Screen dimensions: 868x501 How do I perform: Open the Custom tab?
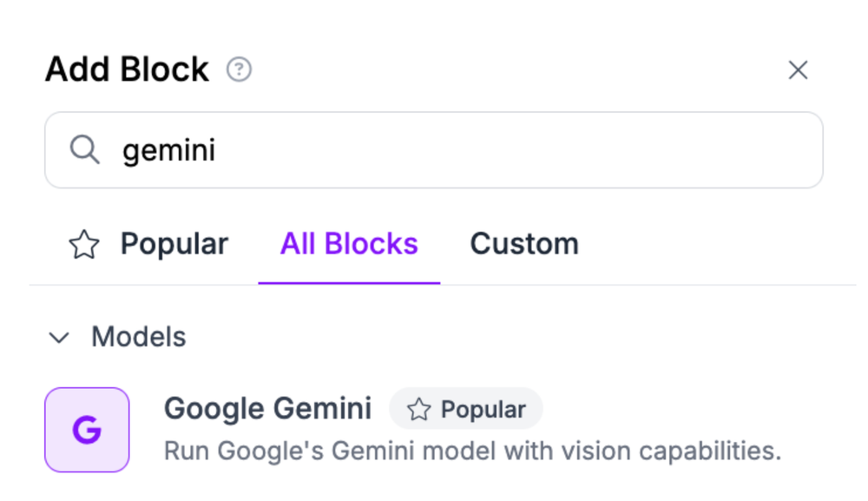coord(523,244)
